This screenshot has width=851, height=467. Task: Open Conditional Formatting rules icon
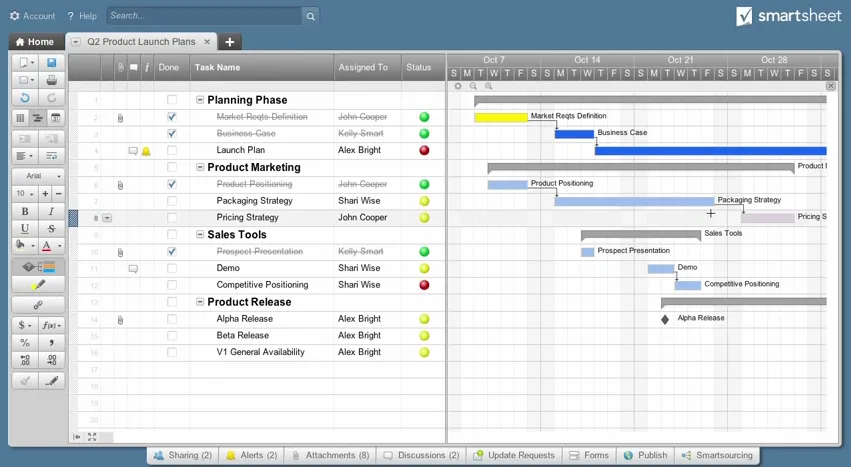(x=39, y=267)
